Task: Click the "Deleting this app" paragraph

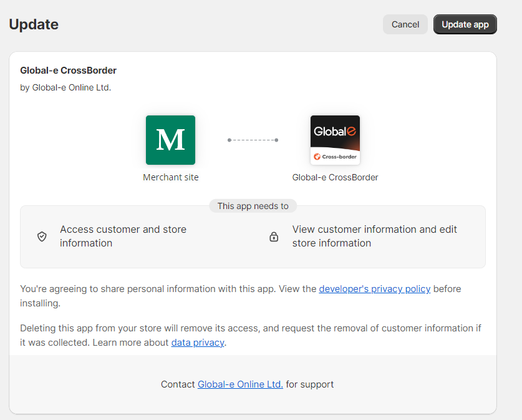Action: pyautogui.click(x=249, y=328)
